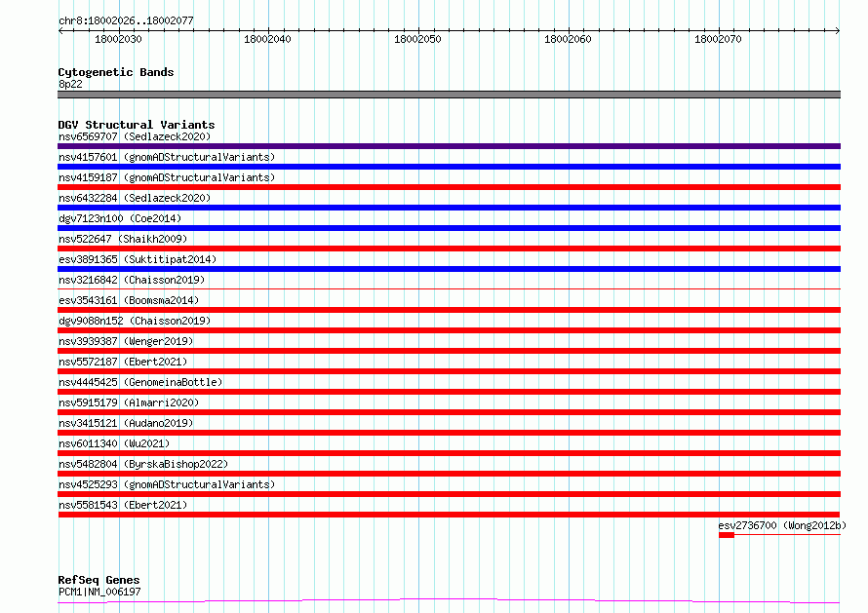Select the blue nsv6432284 variant bar

(449, 208)
